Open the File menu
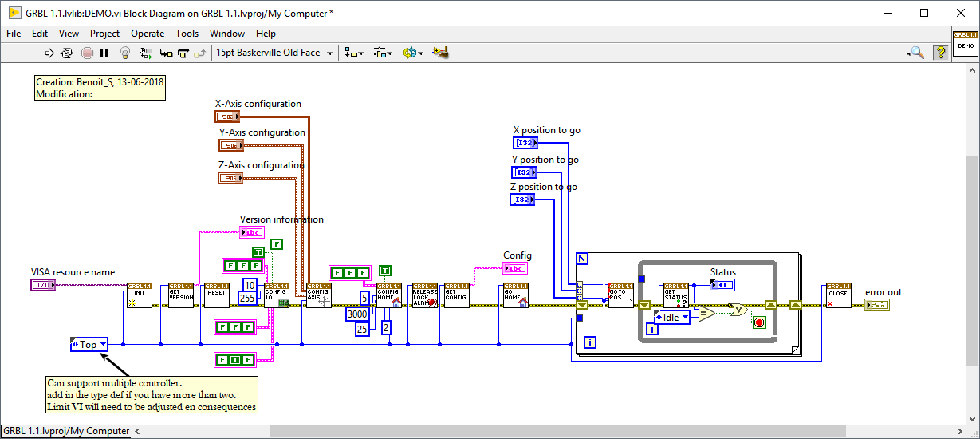This screenshot has width=980, height=439. 14,34
